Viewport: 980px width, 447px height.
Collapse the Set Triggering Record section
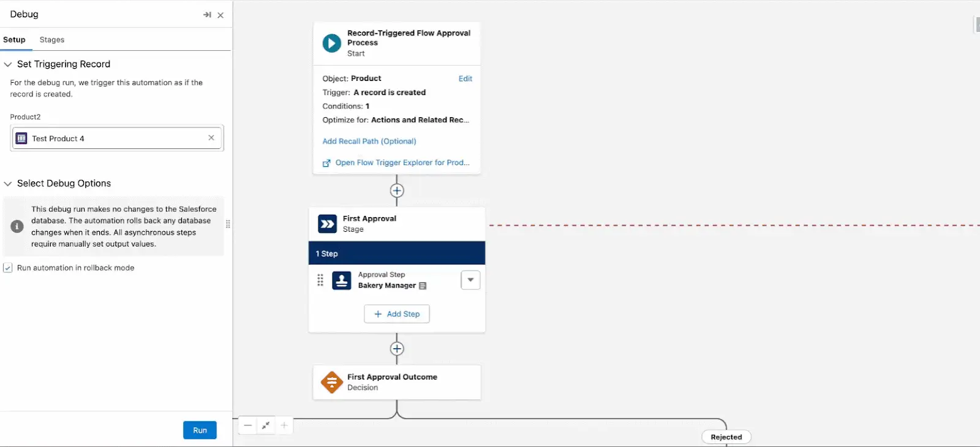[8, 64]
